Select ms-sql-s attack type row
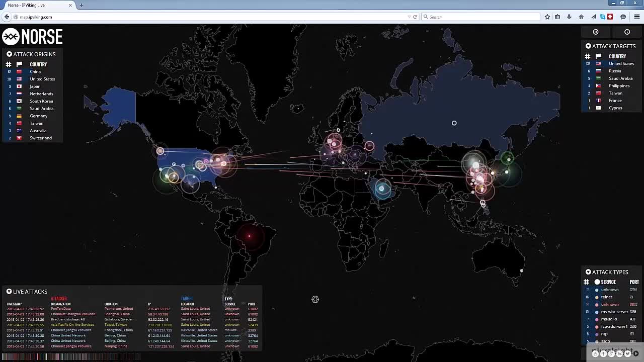Viewport: 644px width, 362px height. 612,319
